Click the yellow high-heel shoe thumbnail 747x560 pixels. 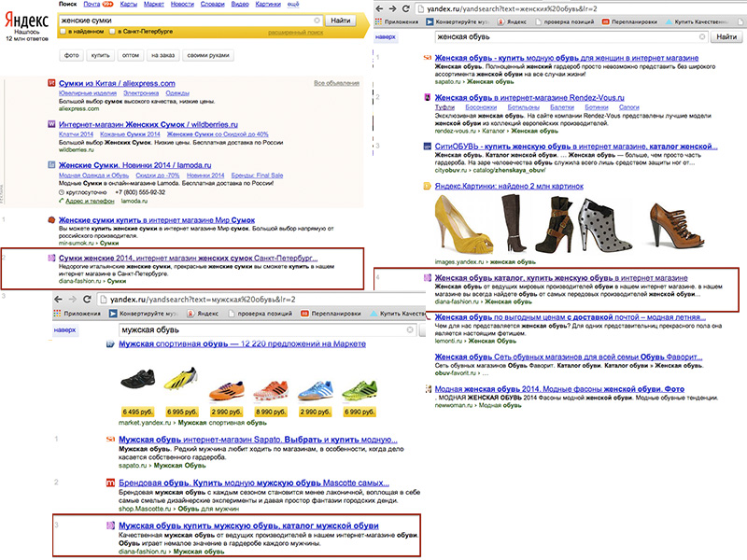pos(464,224)
